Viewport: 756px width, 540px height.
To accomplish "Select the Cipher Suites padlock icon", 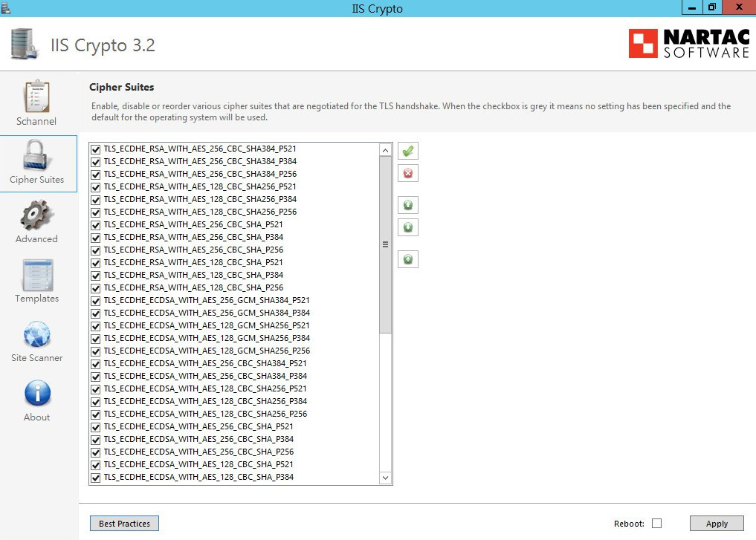I will click(x=35, y=154).
